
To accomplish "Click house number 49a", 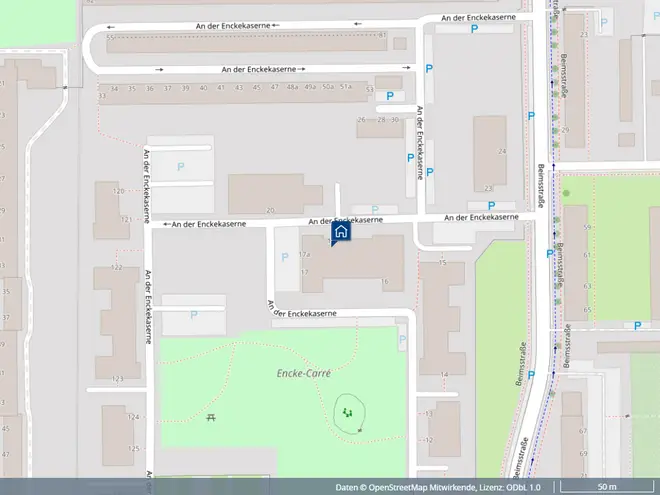I will tap(310, 87).
